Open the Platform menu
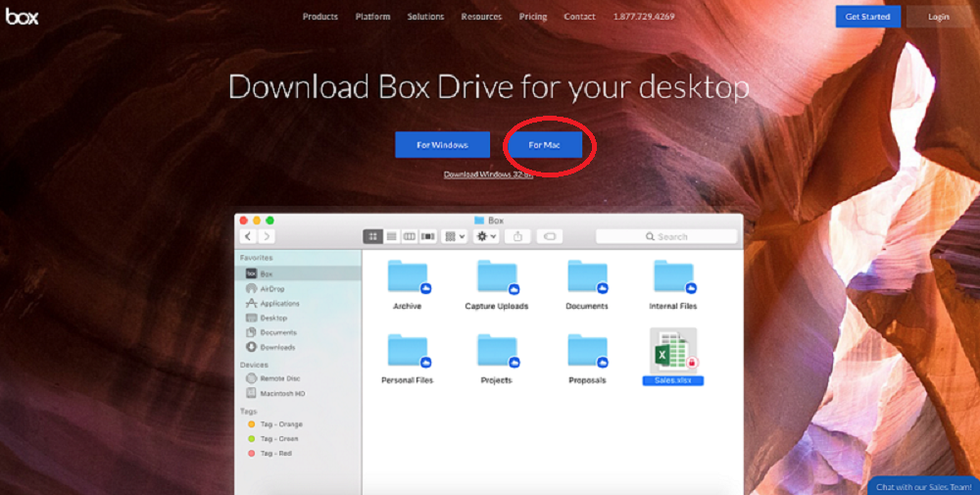This screenshot has width=980, height=495. [x=372, y=17]
